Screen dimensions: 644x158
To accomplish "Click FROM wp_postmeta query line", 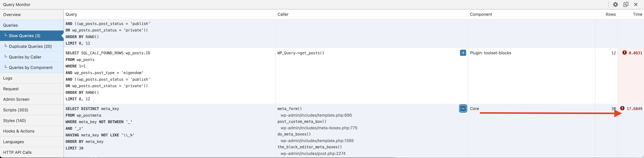I will [83, 115].
